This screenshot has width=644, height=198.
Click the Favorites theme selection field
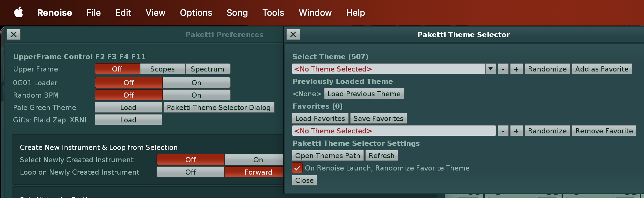point(393,131)
